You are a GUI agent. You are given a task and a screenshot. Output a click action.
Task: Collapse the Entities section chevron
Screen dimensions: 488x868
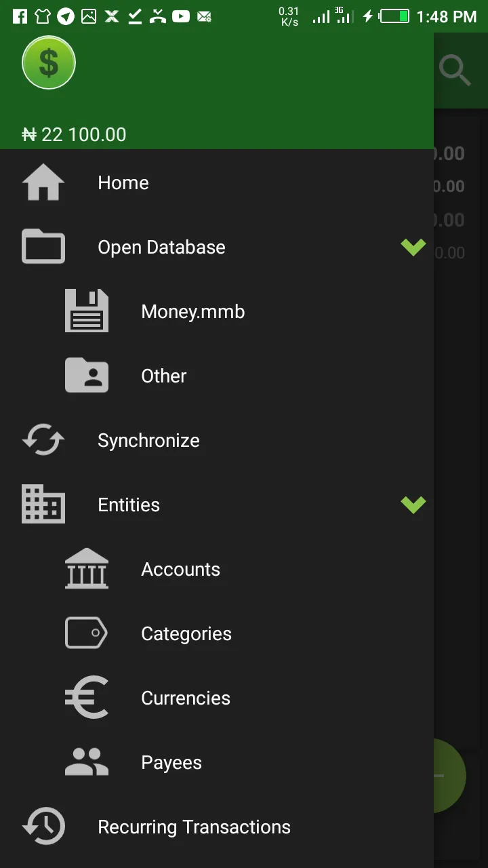(413, 505)
